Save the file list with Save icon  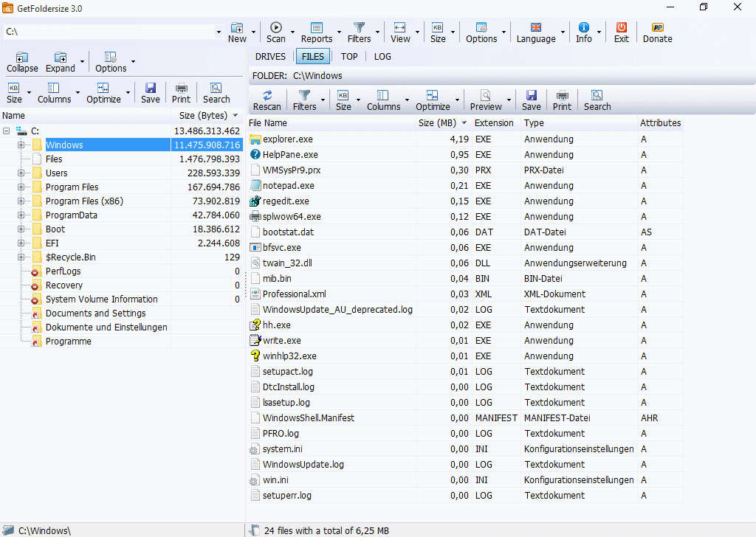click(x=532, y=95)
